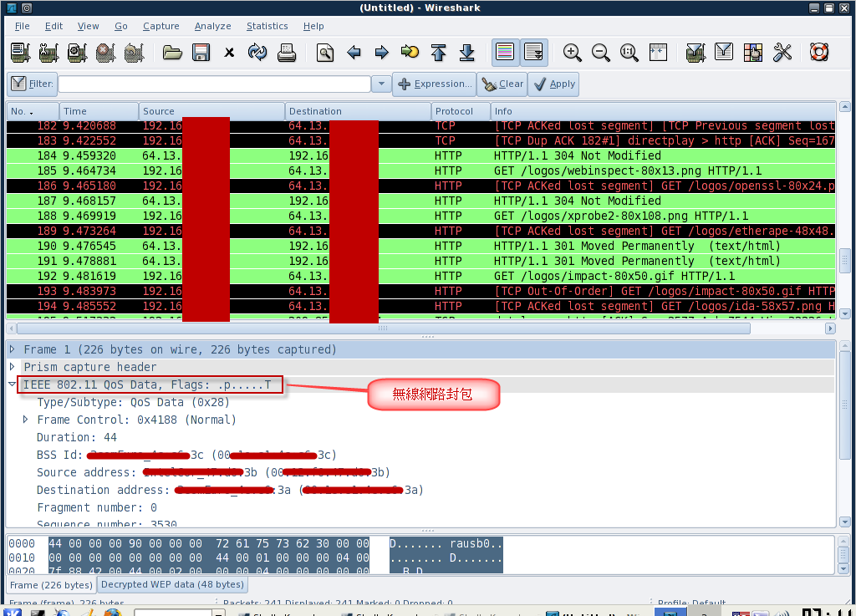Sort packets by Info column
Viewport: 856px width, 616px height.
[x=663, y=111]
